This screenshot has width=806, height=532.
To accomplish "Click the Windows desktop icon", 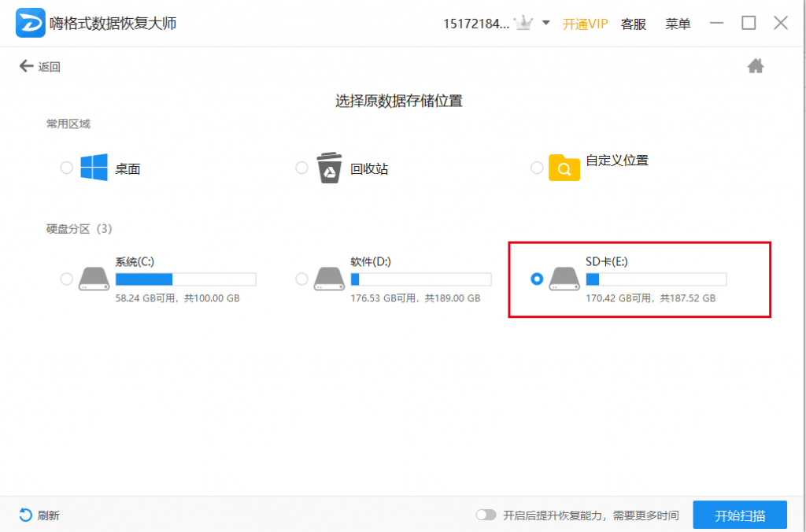I will click(x=94, y=167).
